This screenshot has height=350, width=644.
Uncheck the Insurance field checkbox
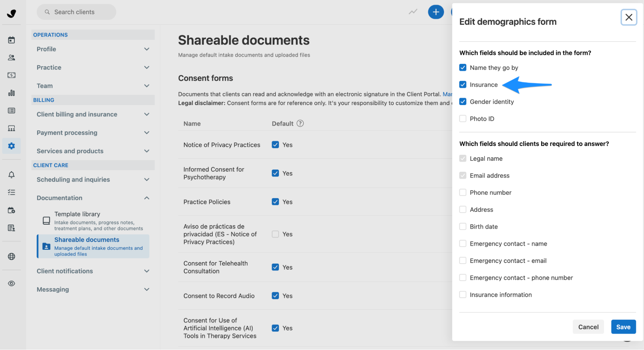coord(463,85)
